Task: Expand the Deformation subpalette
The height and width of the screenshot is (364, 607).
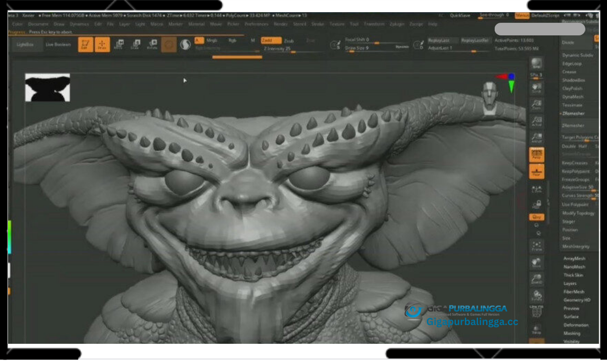Action: 576,325
